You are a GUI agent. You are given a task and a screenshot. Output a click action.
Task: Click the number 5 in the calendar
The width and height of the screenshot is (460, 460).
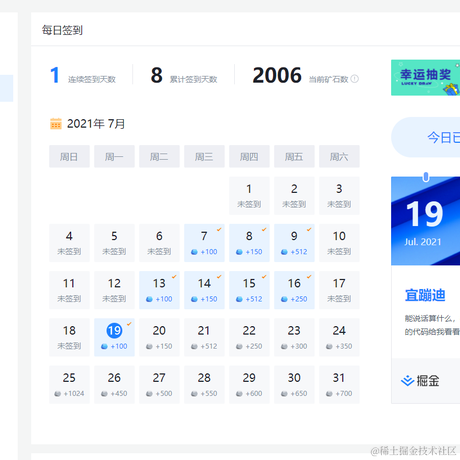pos(114,236)
